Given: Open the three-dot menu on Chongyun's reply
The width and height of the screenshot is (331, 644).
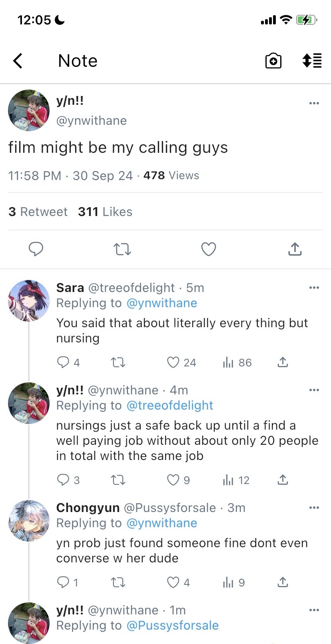Looking at the screenshot, I should [314, 507].
